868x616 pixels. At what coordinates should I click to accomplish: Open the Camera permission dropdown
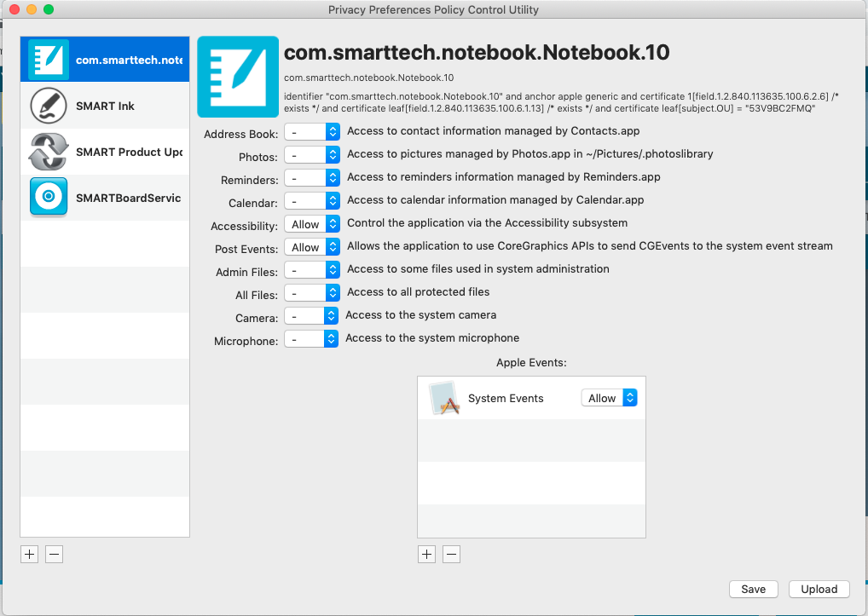tap(311, 315)
